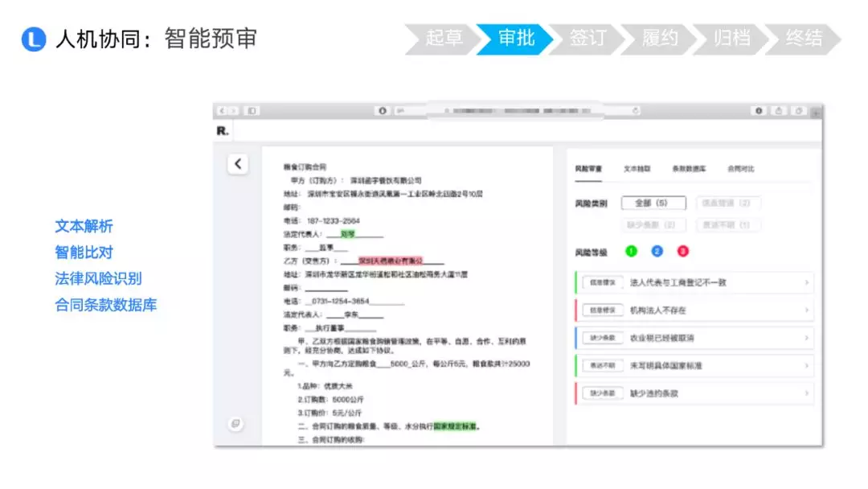
Task: Go forward in the browser toolbar
Action: coord(234,111)
